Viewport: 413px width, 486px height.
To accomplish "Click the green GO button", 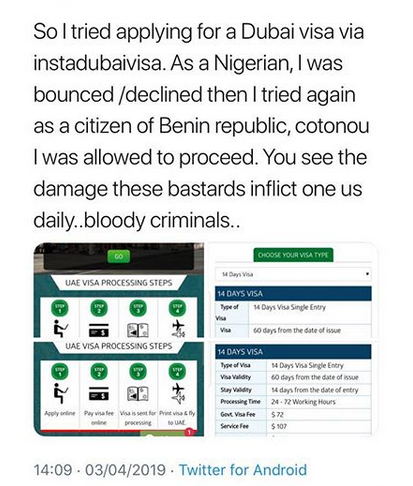I will click(x=118, y=257).
